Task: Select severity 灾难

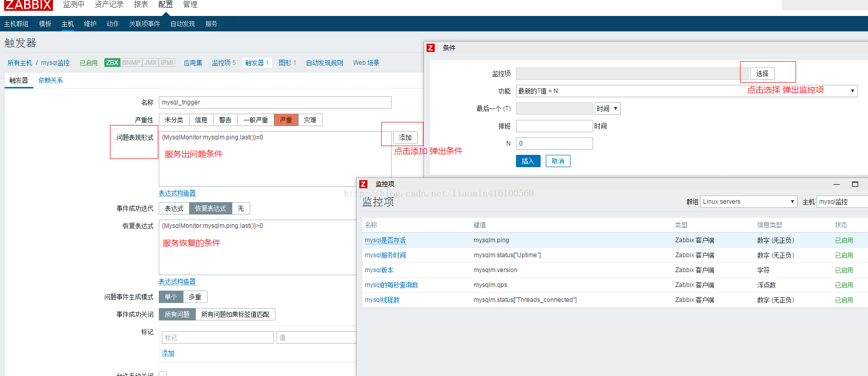Action: coord(310,120)
